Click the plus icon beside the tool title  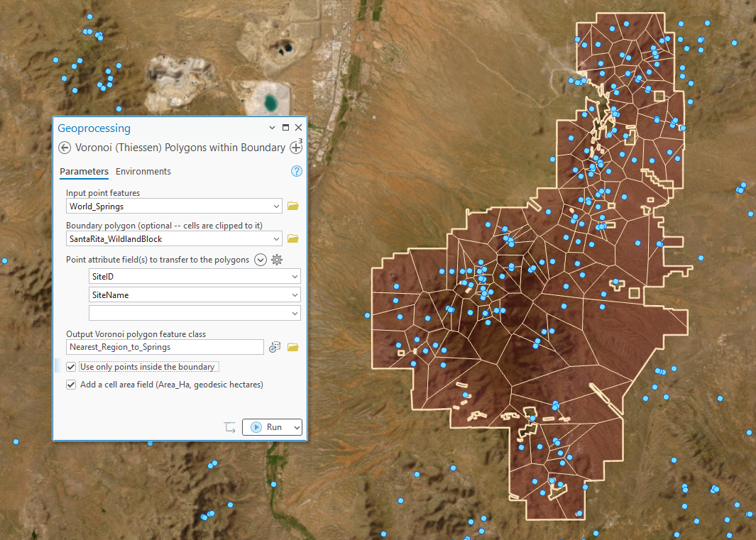point(296,148)
